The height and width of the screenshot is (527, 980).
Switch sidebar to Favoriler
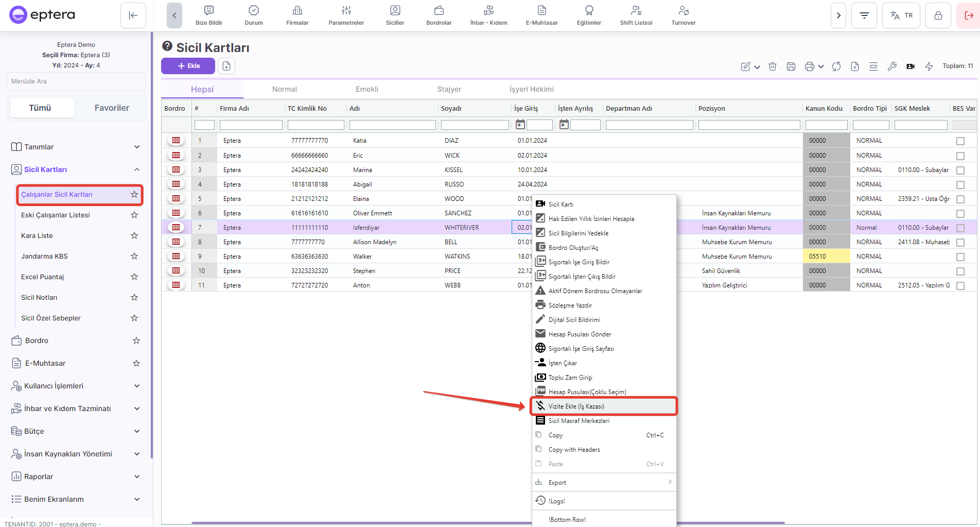[112, 108]
